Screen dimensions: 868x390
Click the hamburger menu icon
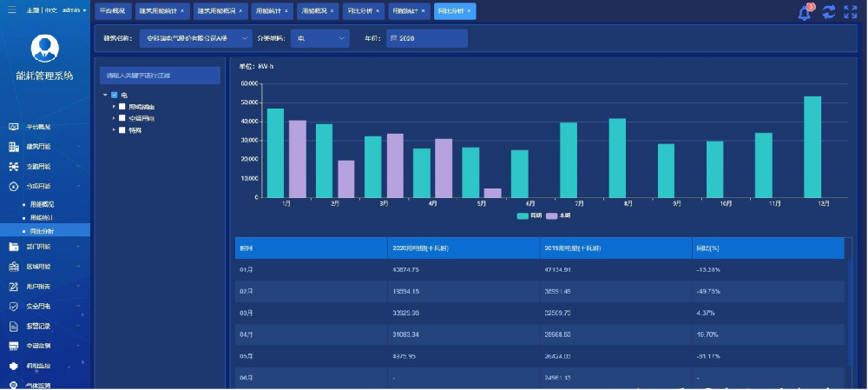click(11, 10)
